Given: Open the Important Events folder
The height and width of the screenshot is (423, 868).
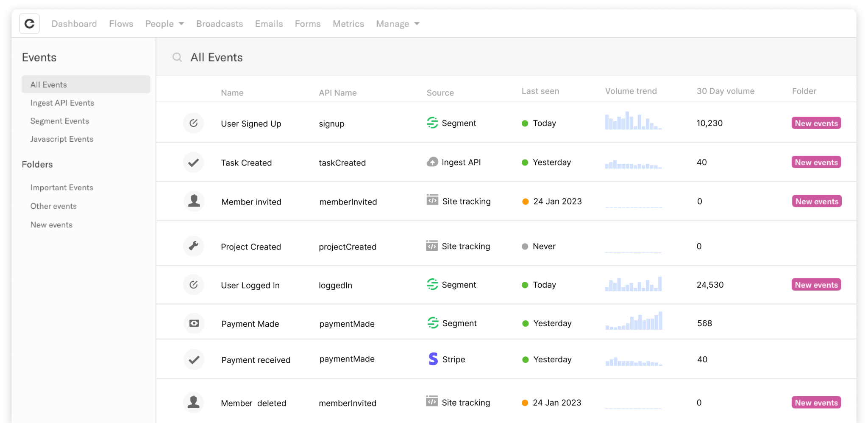Looking at the screenshot, I should (62, 188).
